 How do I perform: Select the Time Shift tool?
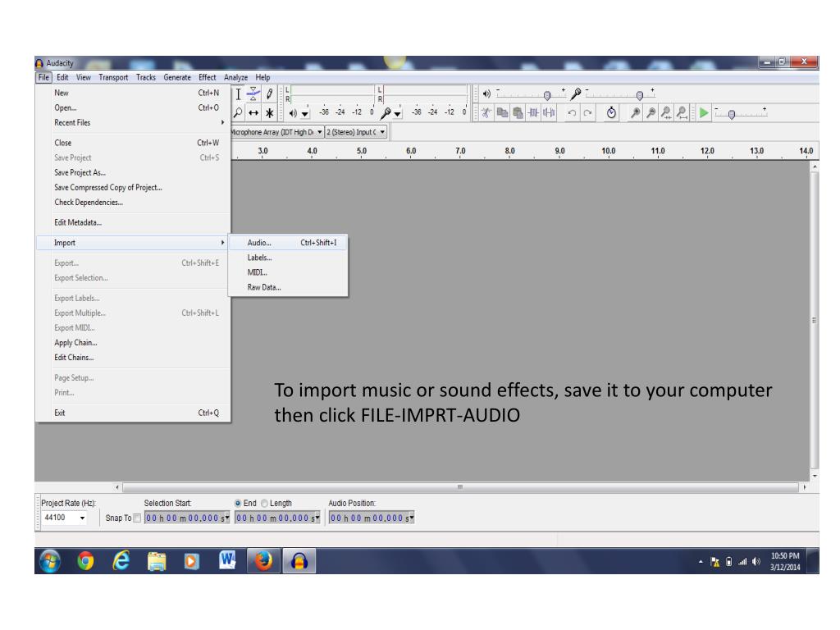[x=253, y=113]
